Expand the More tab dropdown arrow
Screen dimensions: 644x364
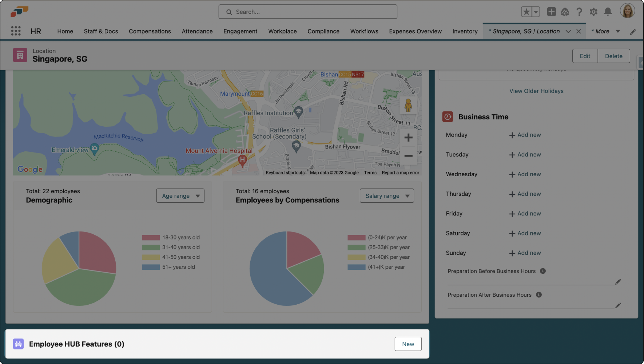[x=618, y=31]
